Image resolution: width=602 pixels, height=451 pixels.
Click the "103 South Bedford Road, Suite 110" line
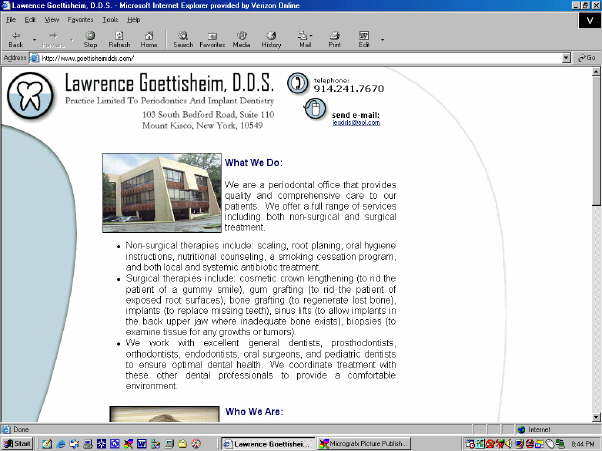[208, 114]
